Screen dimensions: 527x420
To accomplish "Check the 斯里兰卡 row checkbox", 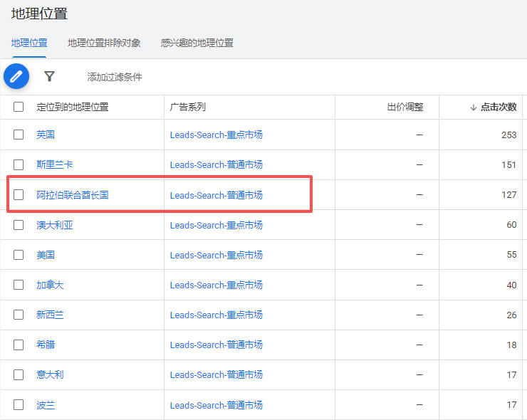I will [x=19, y=164].
